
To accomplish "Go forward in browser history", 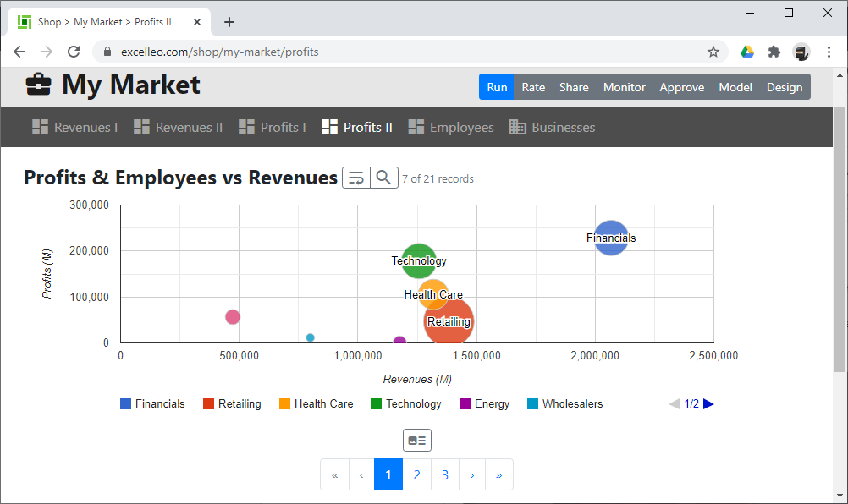I will click(x=47, y=52).
